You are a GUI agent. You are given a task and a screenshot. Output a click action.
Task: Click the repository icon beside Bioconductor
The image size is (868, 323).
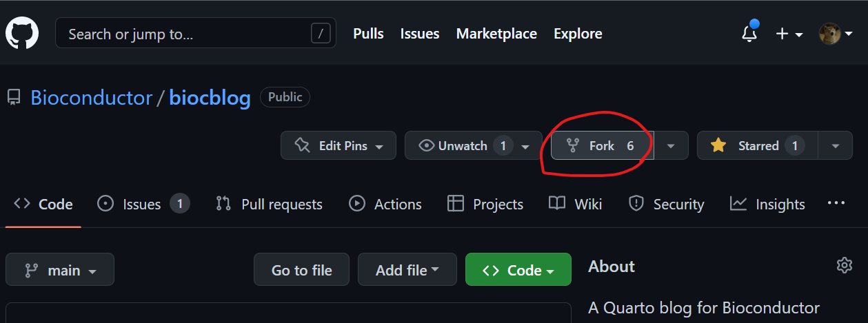point(14,98)
